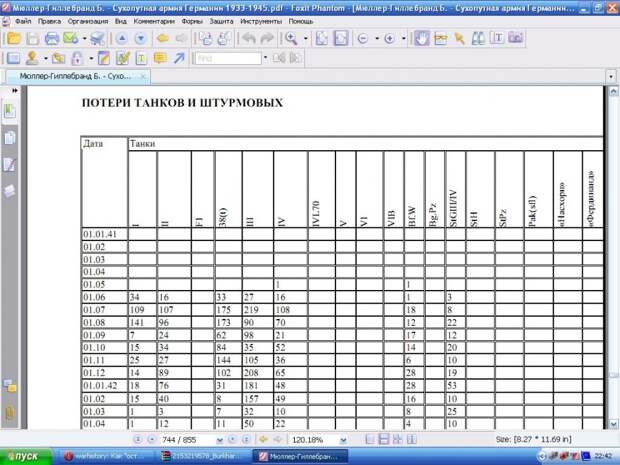
Task: Click the Мюллер-Гиллебран taskbar button
Action: tap(300, 456)
